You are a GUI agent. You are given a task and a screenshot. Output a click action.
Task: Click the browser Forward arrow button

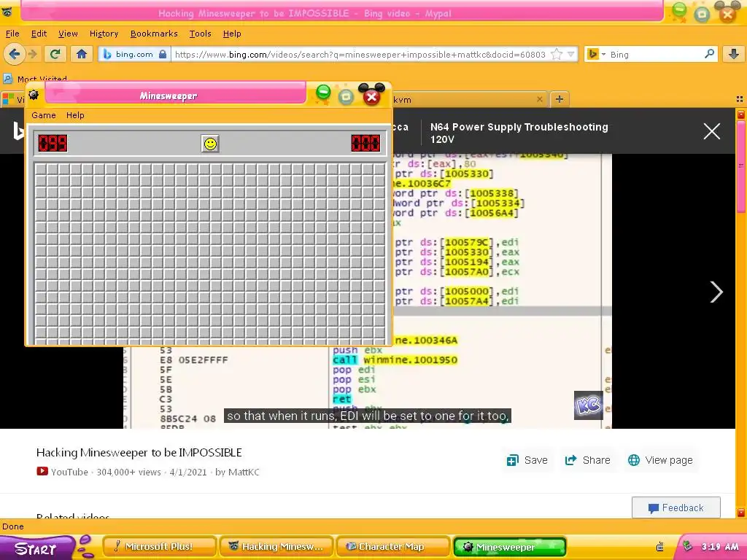pos(33,54)
